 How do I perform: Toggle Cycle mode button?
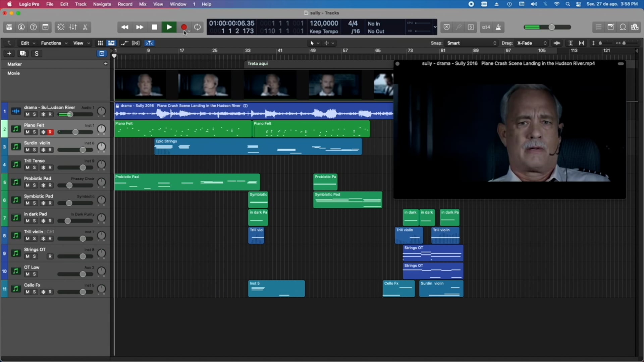(198, 27)
